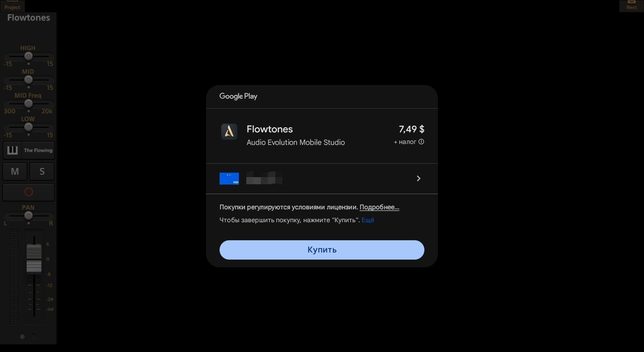Click the HIGH EQ slider knob
644x352 pixels.
(28, 56)
